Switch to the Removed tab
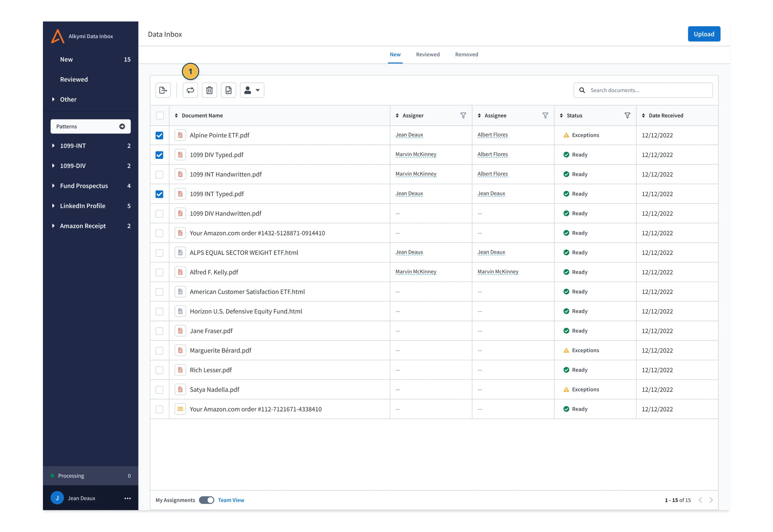773x532 pixels. [x=467, y=54]
